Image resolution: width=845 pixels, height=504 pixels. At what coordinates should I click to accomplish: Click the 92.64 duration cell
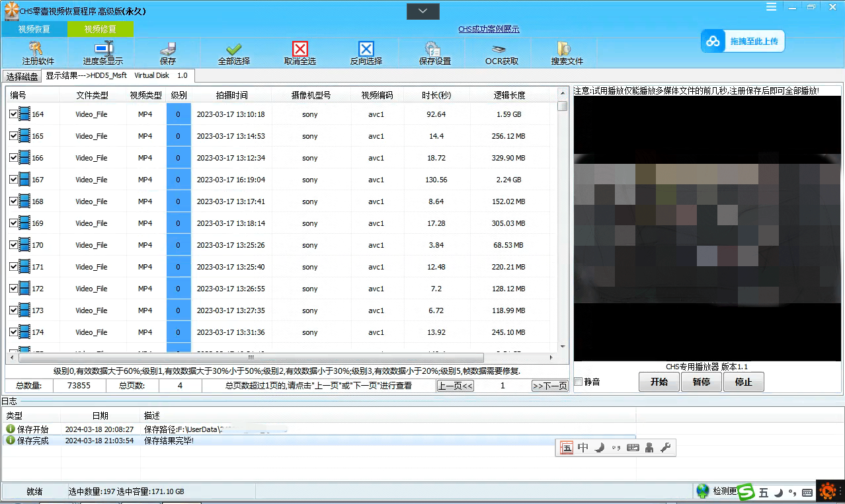click(x=436, y=114)
